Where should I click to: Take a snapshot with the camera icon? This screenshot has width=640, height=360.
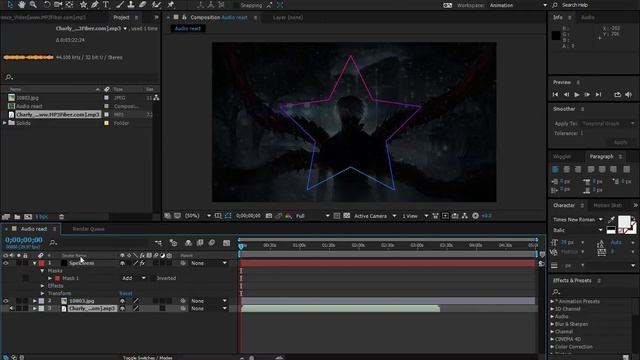[269, 216]
